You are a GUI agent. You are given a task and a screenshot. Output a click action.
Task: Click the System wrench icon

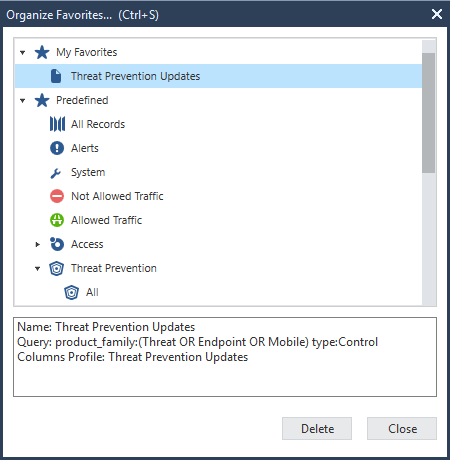pyautogui.click(x=56, y=173)
